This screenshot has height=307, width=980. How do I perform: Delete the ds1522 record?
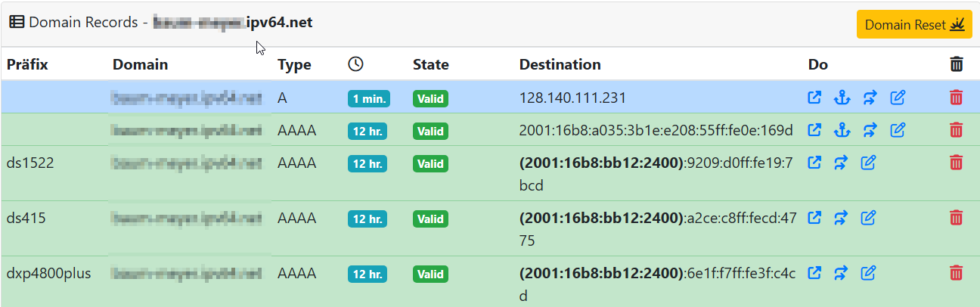[x=956, y=163]
